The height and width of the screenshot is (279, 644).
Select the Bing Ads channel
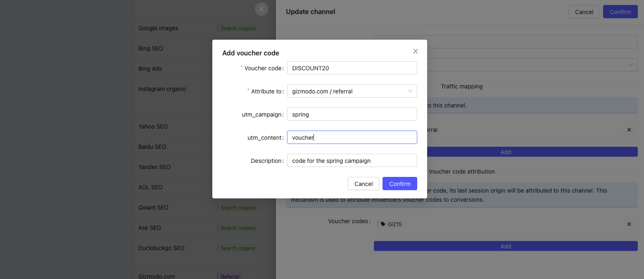click(150, 69)
